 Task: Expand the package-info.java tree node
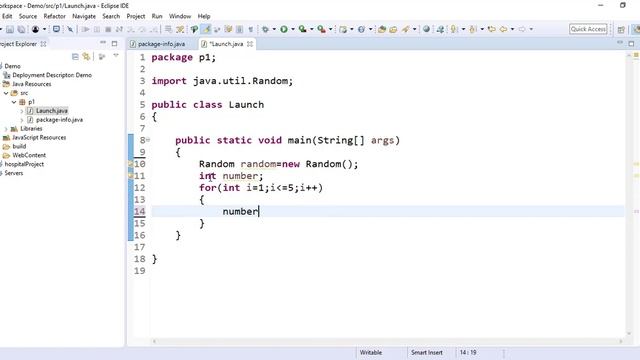22,120
